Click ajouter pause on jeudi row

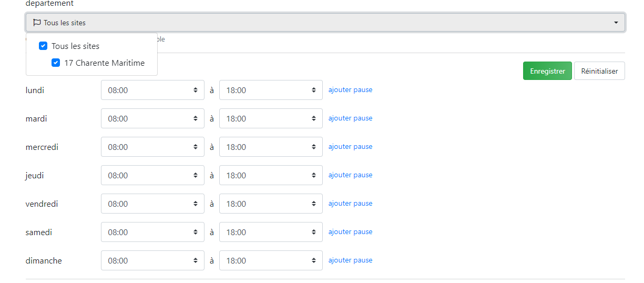click(350, 175)
